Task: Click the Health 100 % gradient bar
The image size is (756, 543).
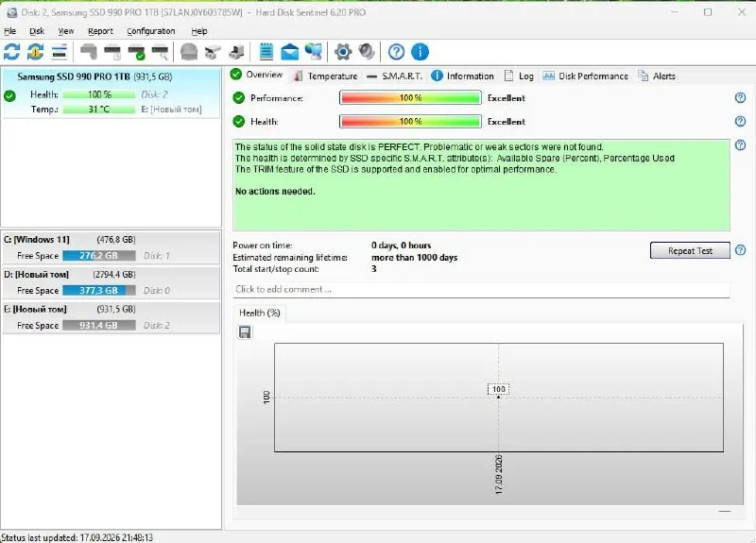Action: pos(410,122)
